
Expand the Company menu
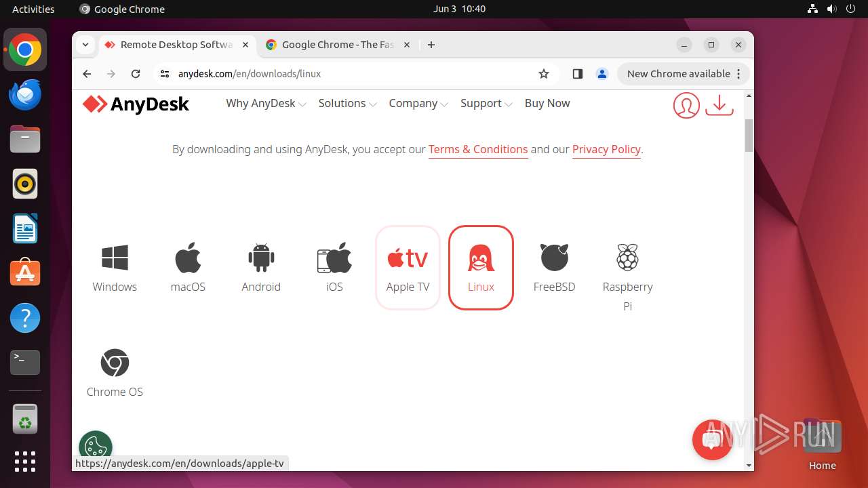[418, 103]
